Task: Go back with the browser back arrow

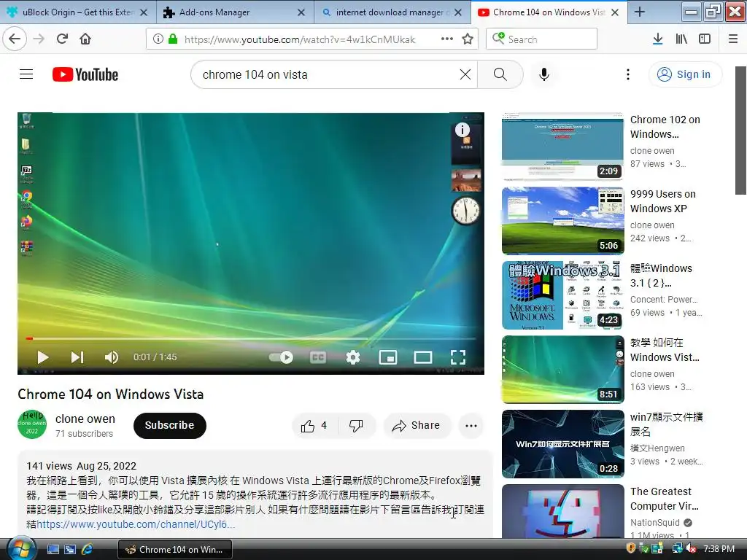Action: coord(15,39)
